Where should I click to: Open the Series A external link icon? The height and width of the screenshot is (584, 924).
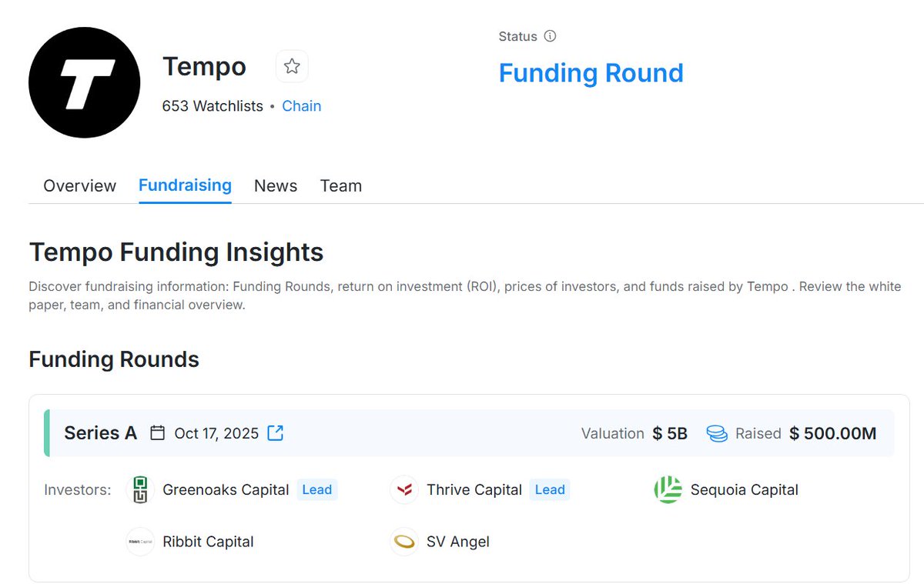(276, 433)
